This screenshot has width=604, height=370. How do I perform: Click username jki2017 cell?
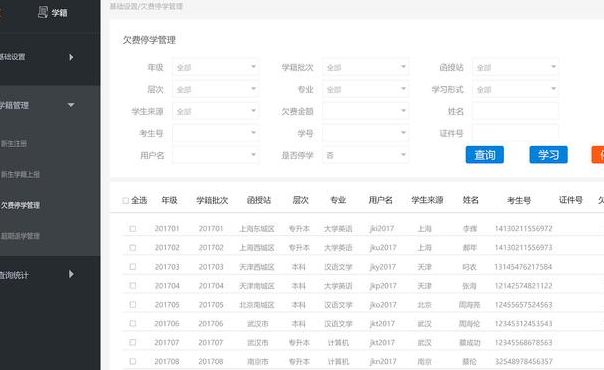pyautogui.click(x=382, y=229)
